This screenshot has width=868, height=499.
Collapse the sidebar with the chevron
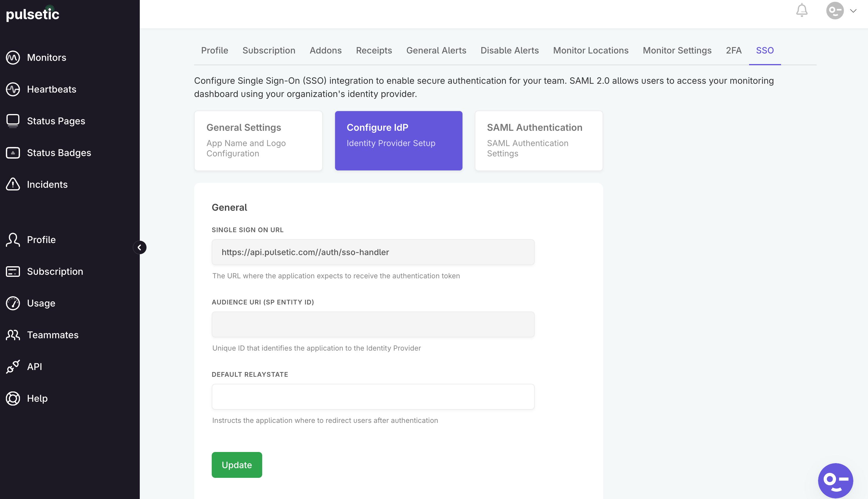140,247
